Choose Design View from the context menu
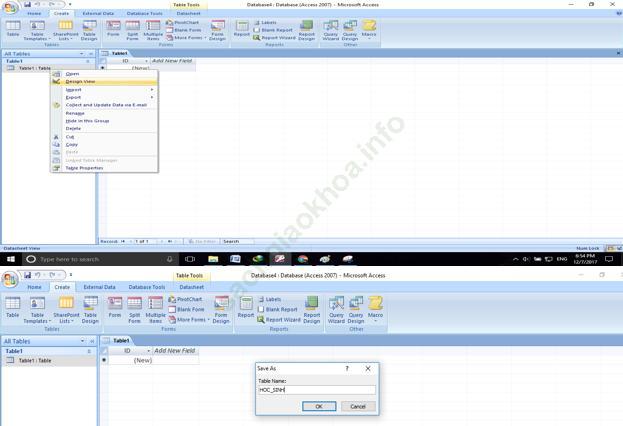This screenshot has width=623, height=426. click(104, 81)
